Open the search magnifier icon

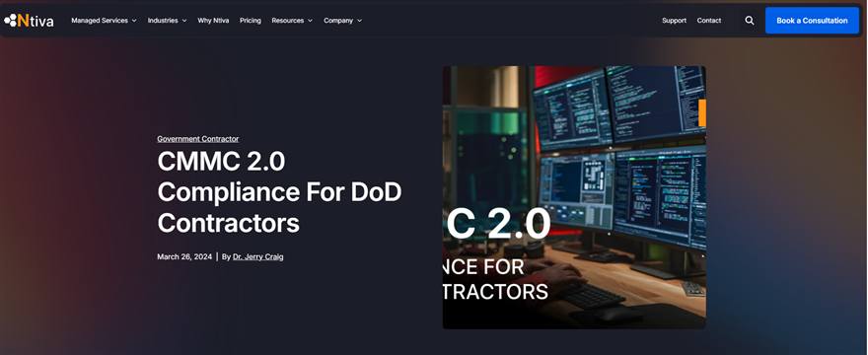point(749,21)
